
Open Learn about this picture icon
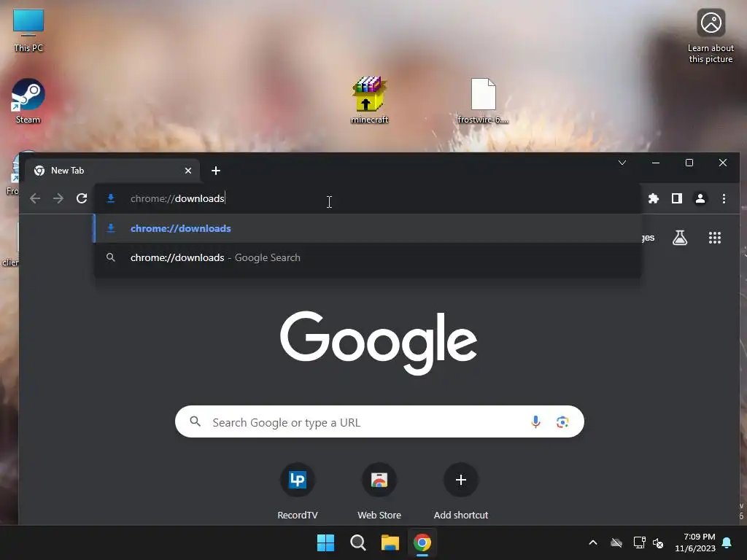point(711,36)
